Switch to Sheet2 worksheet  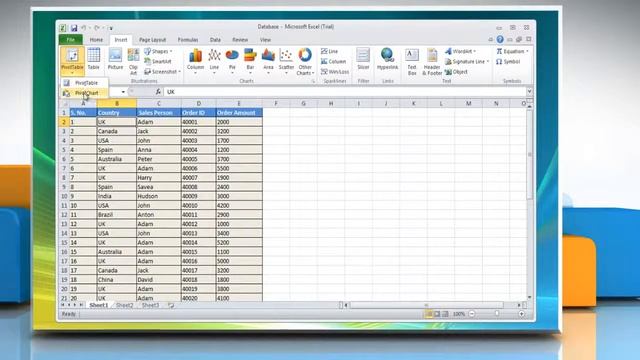tap(124, 305)
